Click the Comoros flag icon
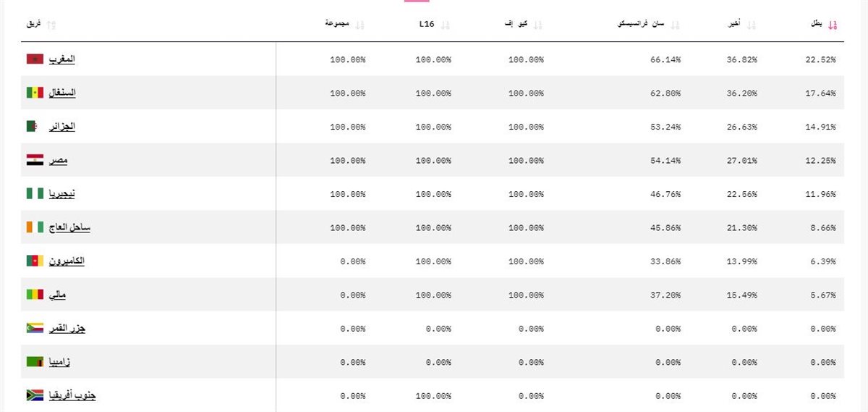The height and width of the screenshot is (412, 868). coord(35,328)
